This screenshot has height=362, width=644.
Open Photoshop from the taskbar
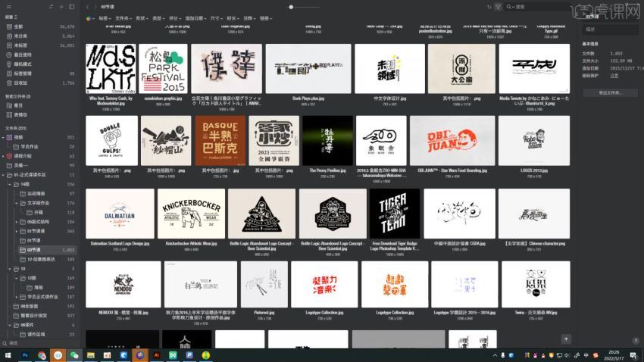tap(25, 355)
